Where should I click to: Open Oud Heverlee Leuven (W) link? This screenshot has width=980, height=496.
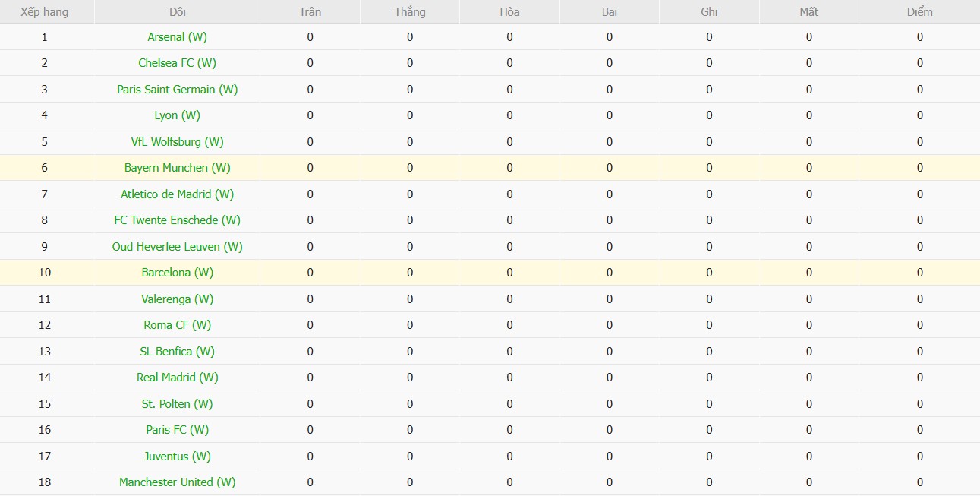(177, 246)
